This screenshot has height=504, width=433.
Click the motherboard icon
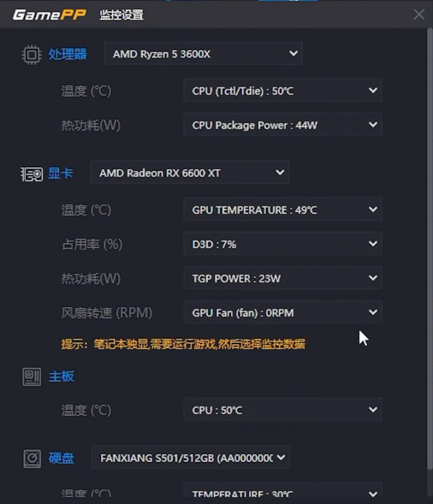(32, 377)
